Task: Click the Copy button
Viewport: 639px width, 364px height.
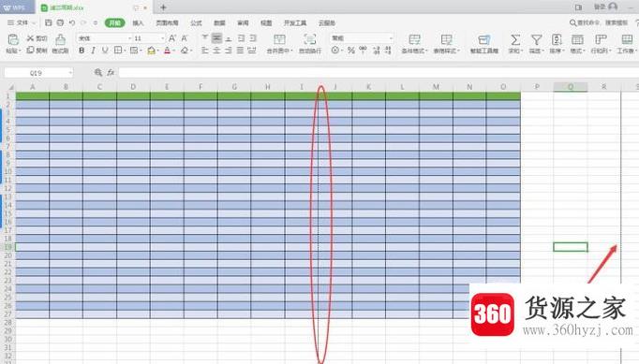Action: pyautogui.click(x=37, y=51)
